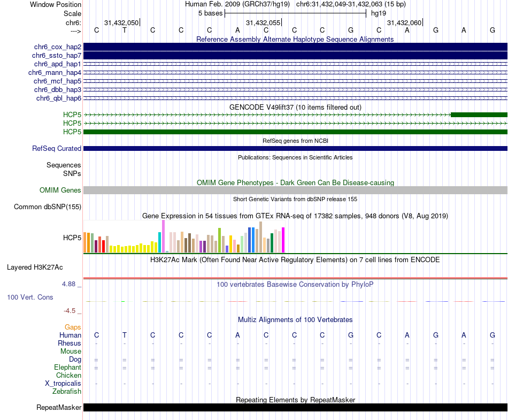Open Common dbSNP(155) track label
The width and height of the screenshot is (508, 420).
(48, 207)
